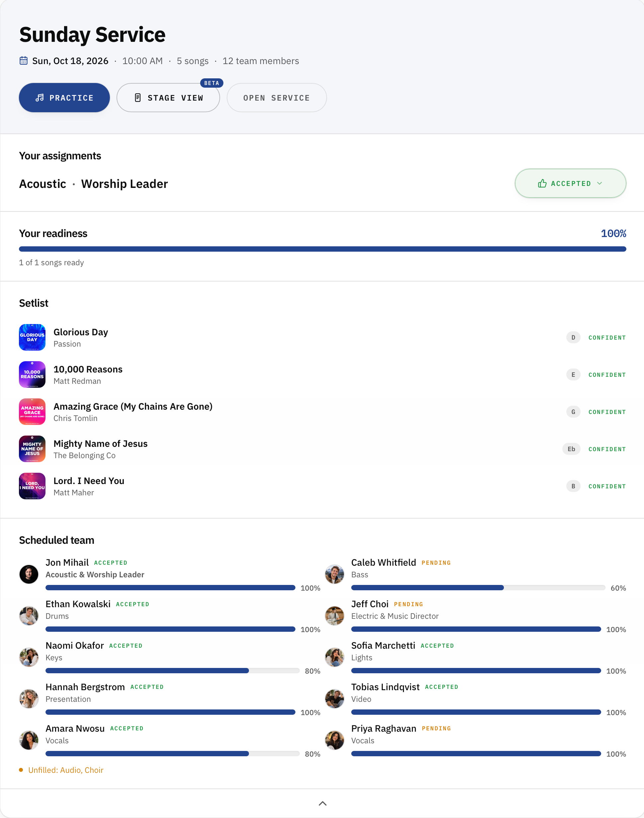This screenshot has height=818, width=644.
Task: Click Jon Mihail's avatar
Action: click(29, 574)
